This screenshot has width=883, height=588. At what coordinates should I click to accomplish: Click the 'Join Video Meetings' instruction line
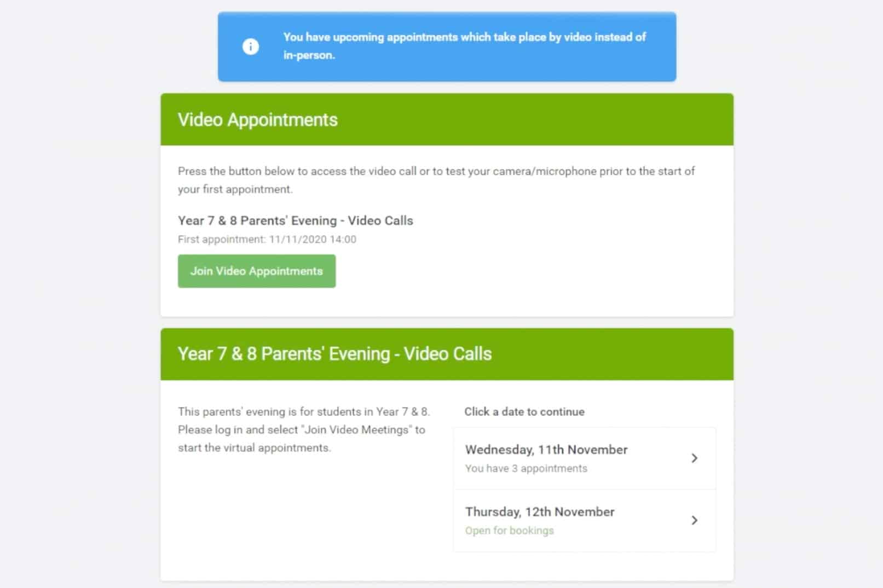pyautogui.click(x=301, y=430)
